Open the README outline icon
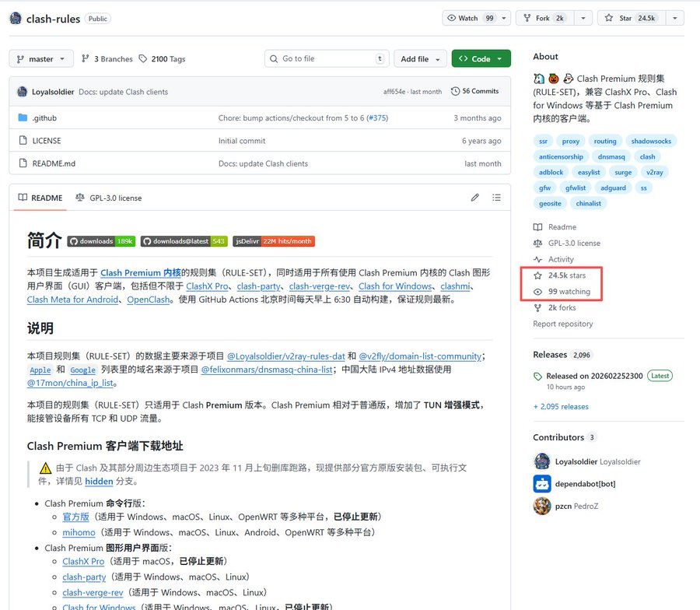The image size is (700, 610). (496, 198)
